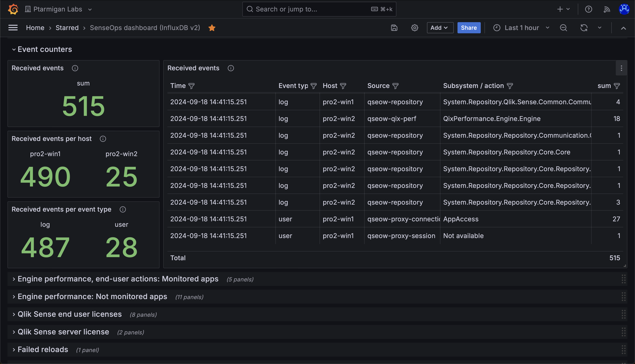Screen dimensions: 635x364
Task: Sort by the Host column header
Action: pos(330,86)
